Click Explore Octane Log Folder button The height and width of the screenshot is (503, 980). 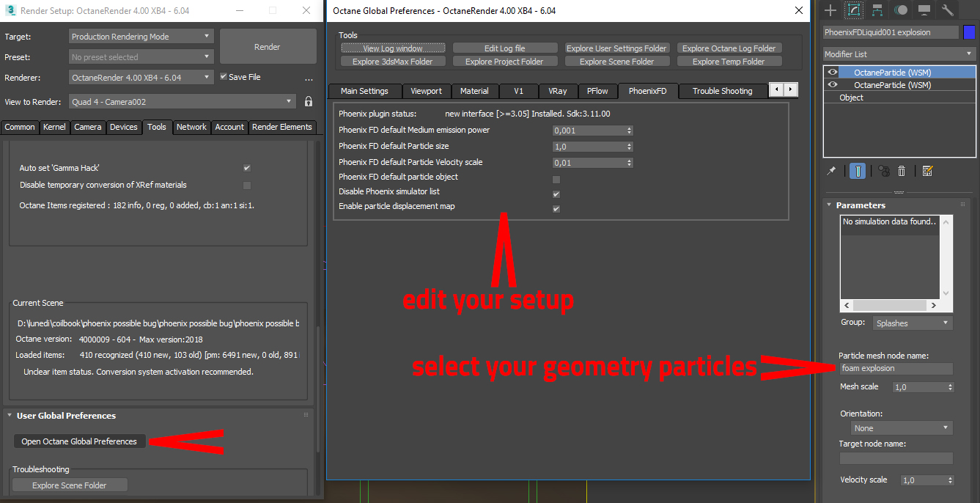(729, 48)
